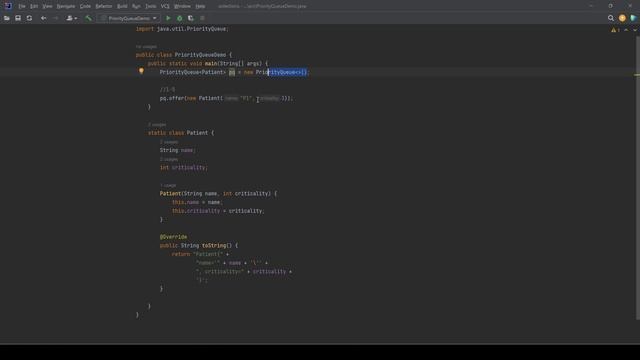
Task: Navigate Forward using the right arrow
Action: 56,18
